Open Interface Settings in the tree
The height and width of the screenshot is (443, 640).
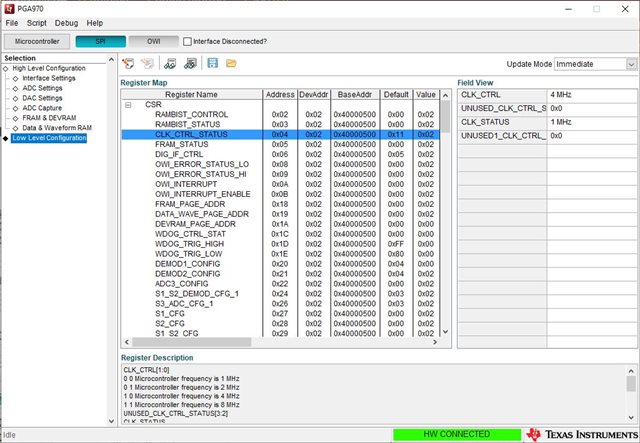tap(49, 78)
